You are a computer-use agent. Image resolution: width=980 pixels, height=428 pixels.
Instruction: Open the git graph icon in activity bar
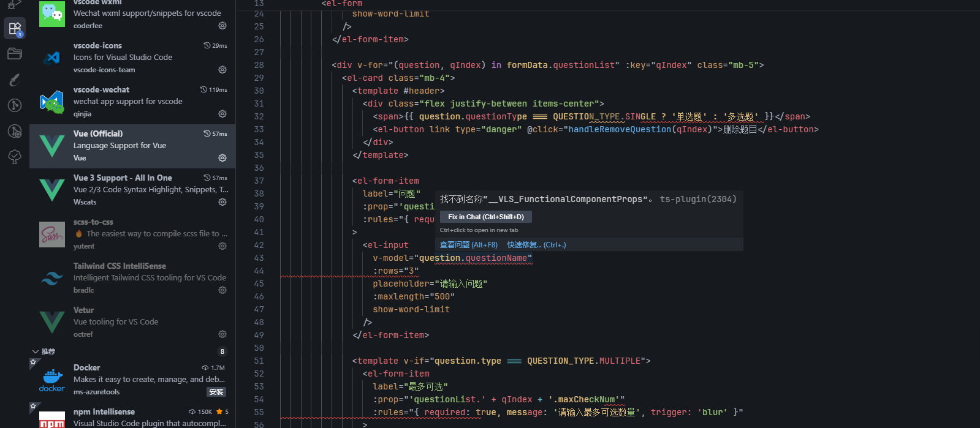pos(15,105)
